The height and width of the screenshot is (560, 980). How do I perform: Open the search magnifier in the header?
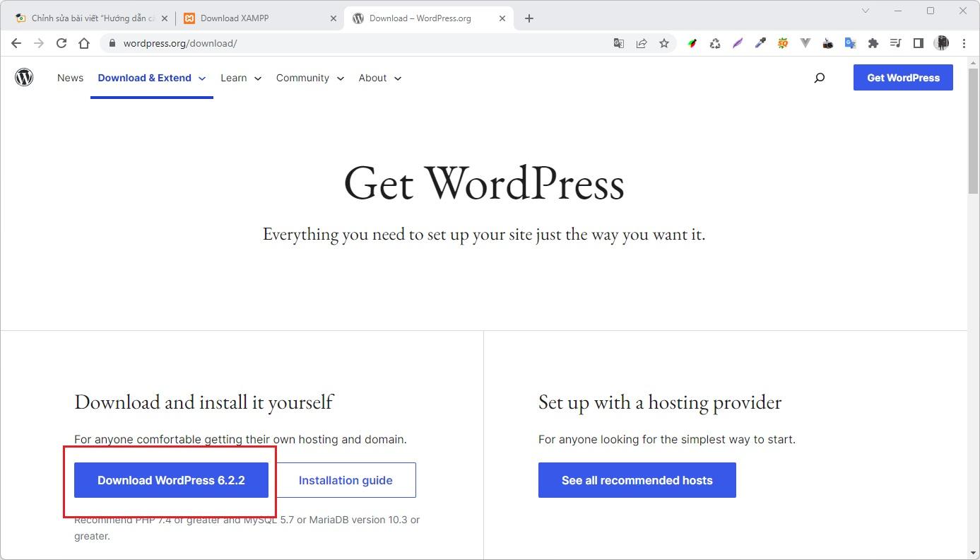pos(820,78)
